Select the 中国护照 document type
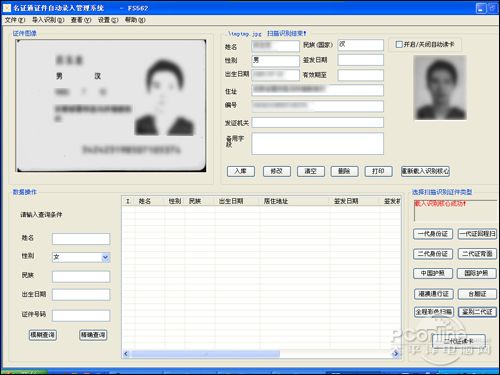This screenshot has height=375, width=500. tap(433, 273)
